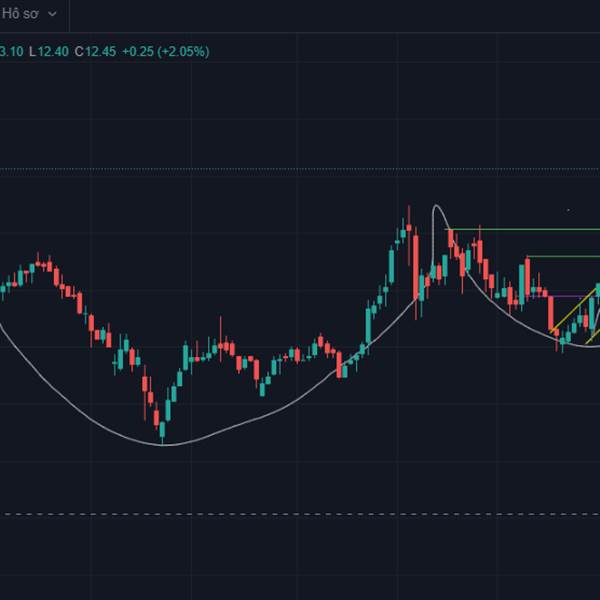Open the "Hồ sơ" dropdown menu
This screenshot has width=600, height=600.
point(30,14)
